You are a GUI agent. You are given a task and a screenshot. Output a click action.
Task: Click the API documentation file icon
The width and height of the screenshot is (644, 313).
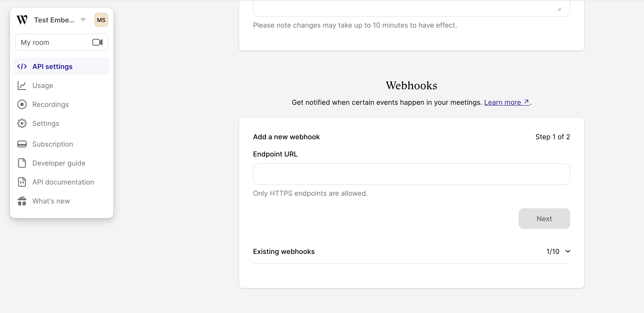22,182
